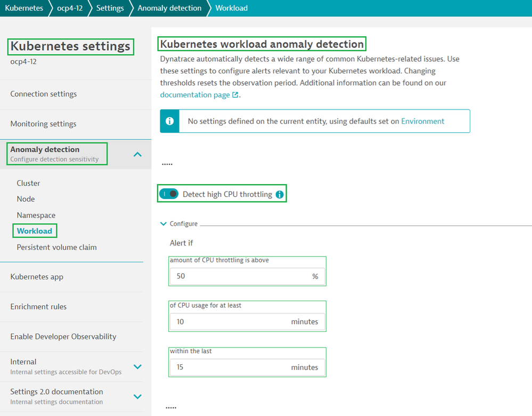Viewport: 532px width, 416px height.
Task: Open the documentation page link
Action: pos(195,95)
